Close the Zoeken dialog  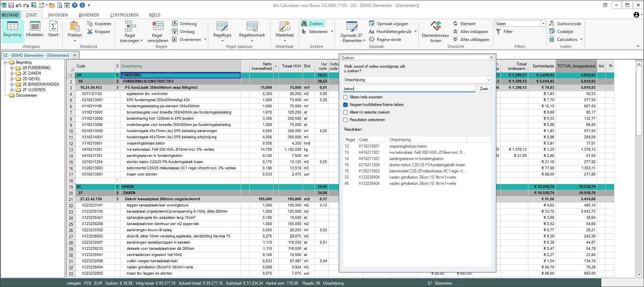(492, 57)
